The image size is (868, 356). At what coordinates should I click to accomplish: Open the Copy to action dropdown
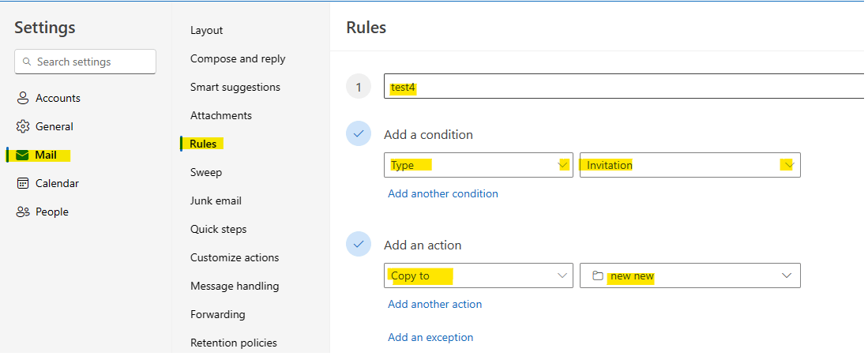pyautogui.click(x=562, y=275)
